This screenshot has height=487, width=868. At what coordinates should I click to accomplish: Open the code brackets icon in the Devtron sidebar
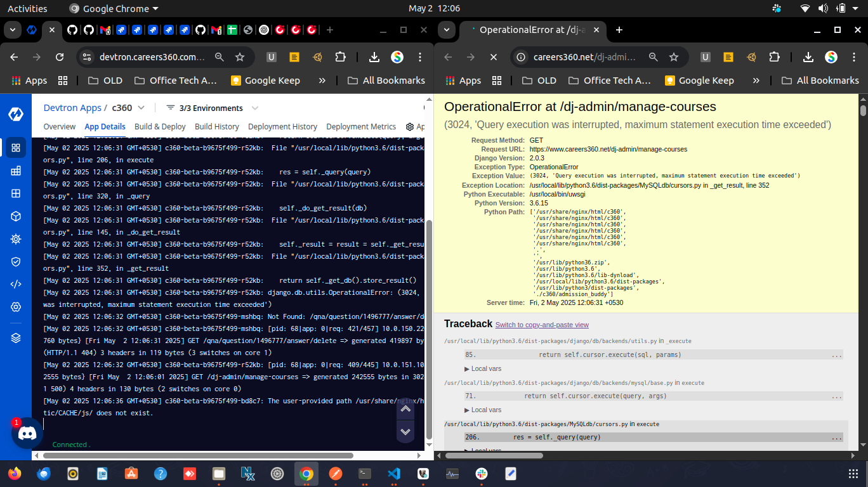16,284
